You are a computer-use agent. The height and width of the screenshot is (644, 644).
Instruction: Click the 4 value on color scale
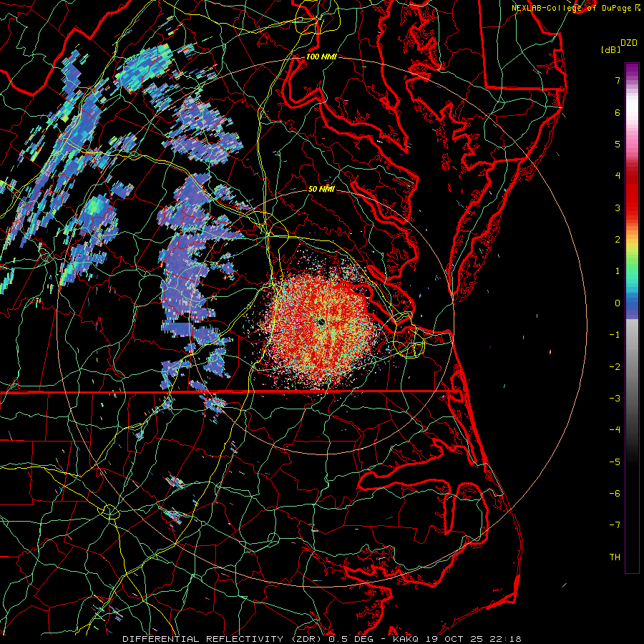pos(618,176)
